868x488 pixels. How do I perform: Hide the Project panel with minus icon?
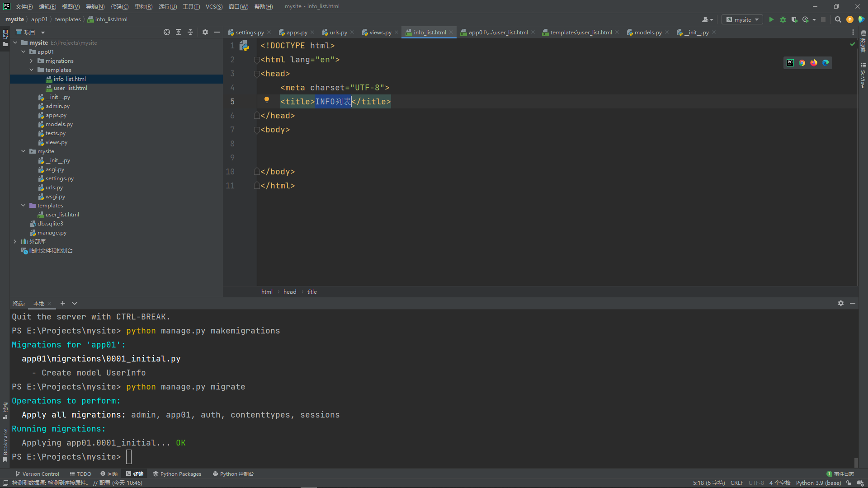point(217,32)
